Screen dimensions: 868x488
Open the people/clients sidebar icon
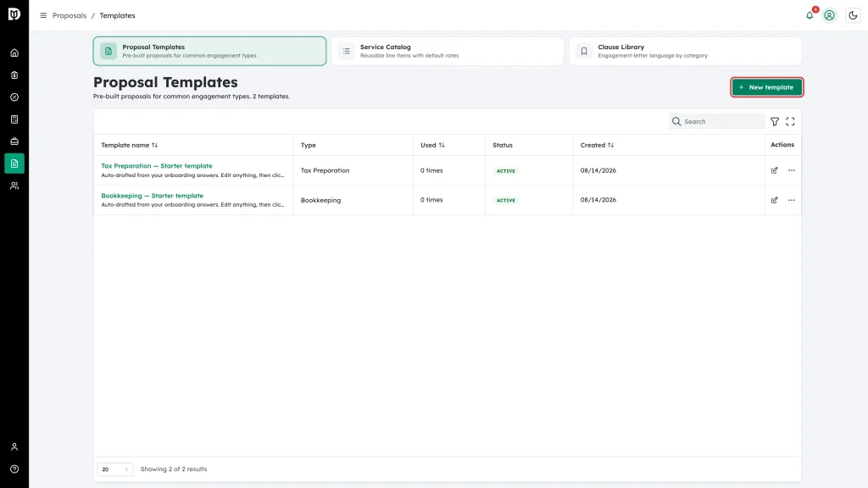coord(14,186)
